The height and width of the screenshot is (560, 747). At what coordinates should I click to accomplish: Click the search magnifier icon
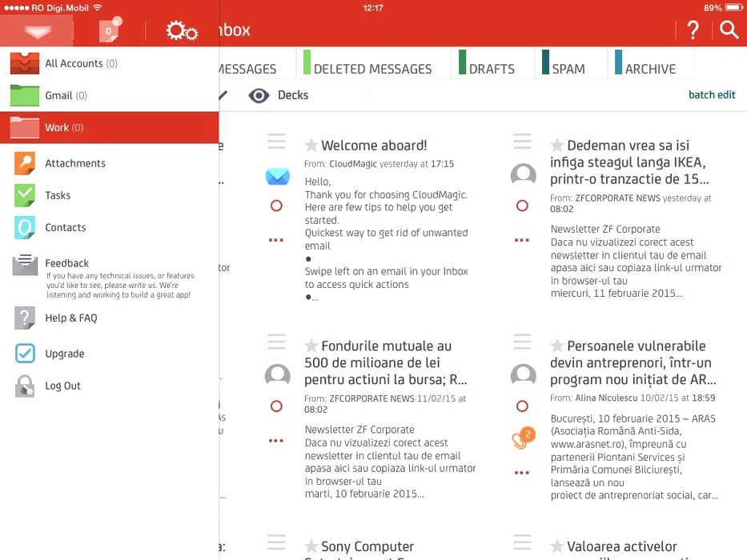point(729,30)
